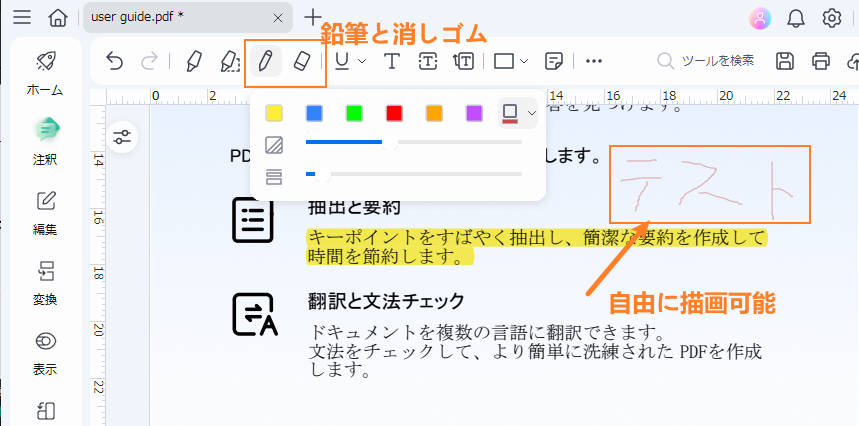The height and width of the screenshot is (426, 859).
Task: Select the sticky note tool
Action: coord(554,61)
